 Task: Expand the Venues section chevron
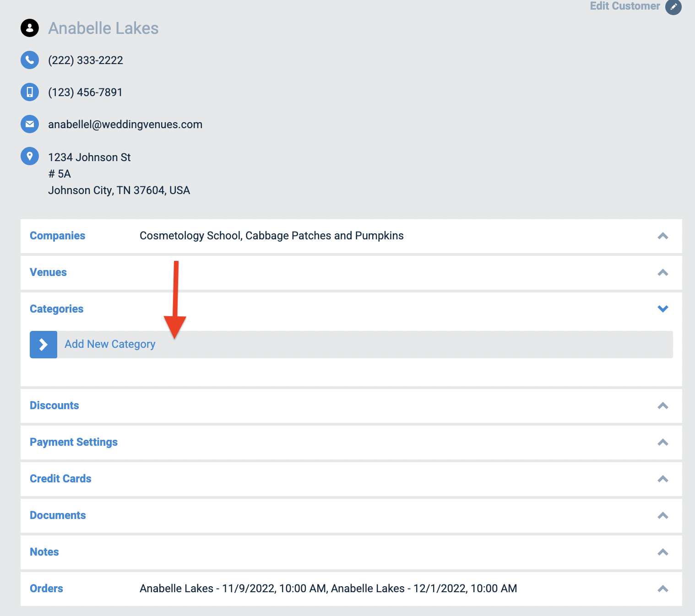click(x=663, y=273)
